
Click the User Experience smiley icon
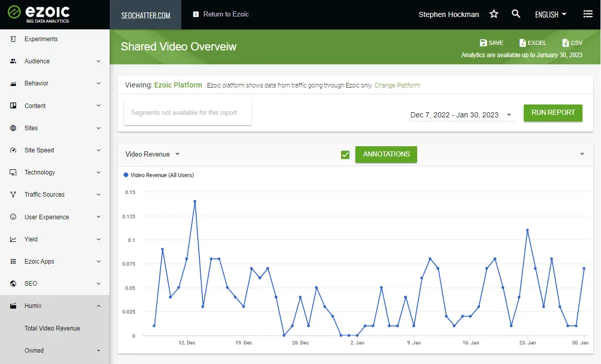click(x=13, y=217)
